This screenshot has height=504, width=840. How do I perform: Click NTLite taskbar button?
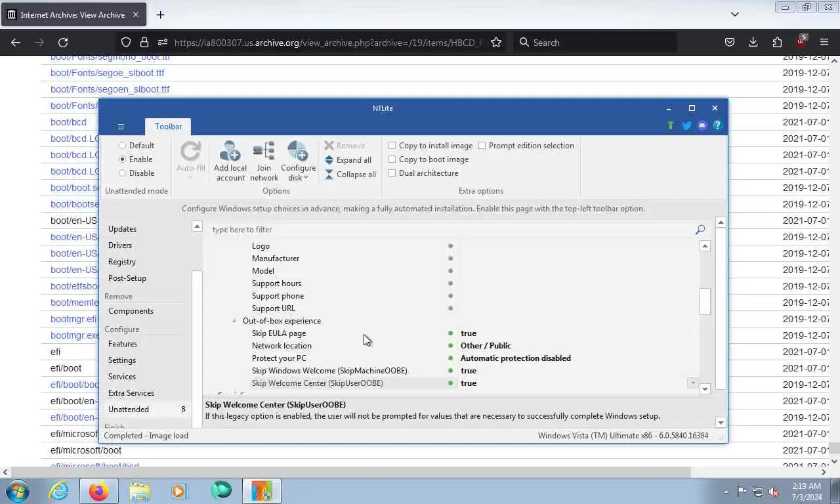262,491
